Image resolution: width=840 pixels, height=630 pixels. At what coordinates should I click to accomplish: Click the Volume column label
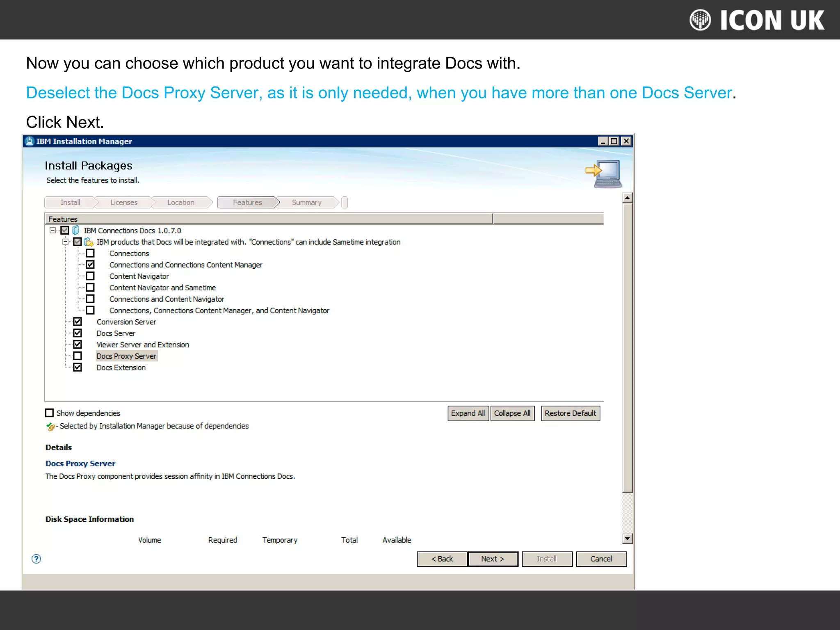click(x=150, y=540)
